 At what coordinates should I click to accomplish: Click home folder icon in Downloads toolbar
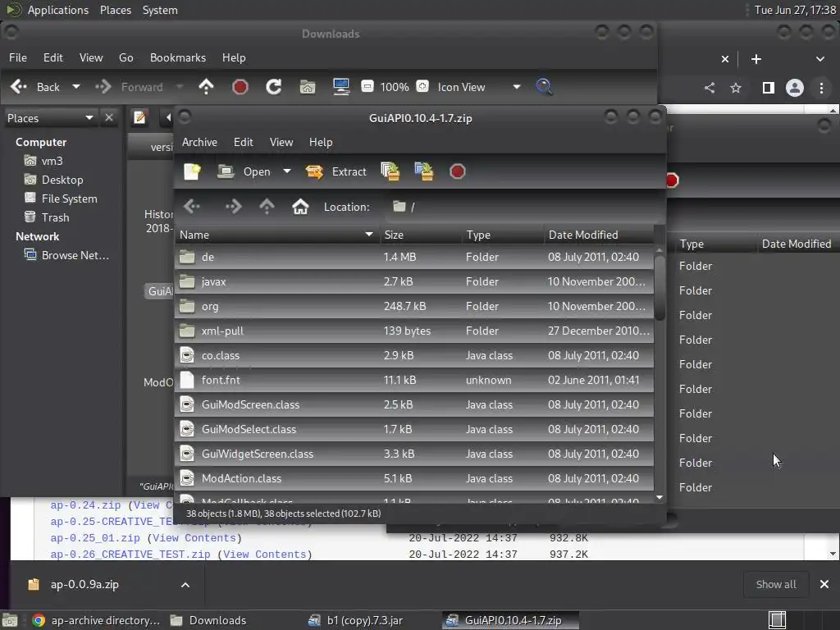[308, 87]
